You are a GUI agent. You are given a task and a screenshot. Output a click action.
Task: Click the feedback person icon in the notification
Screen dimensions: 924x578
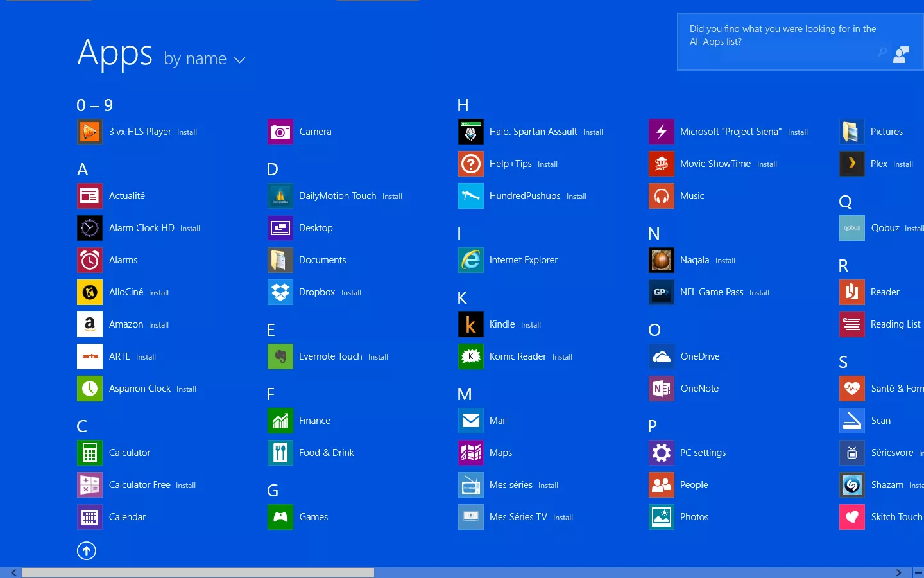902,55
